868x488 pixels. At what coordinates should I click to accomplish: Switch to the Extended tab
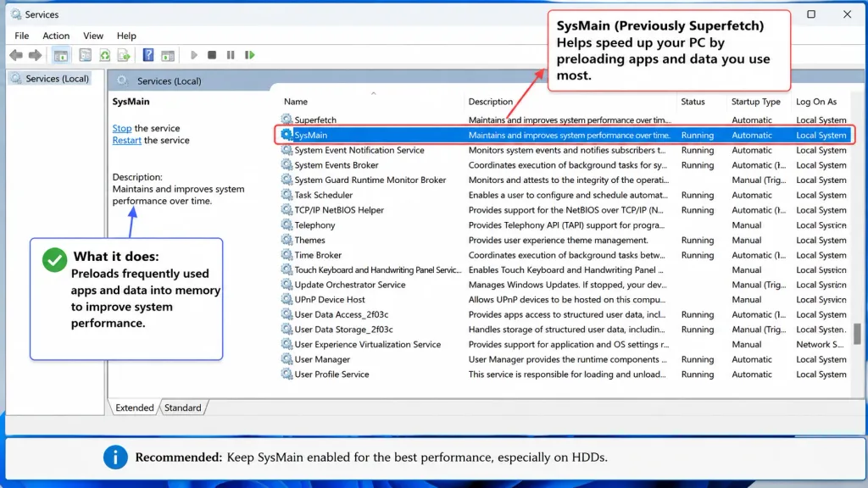[135, 408]
